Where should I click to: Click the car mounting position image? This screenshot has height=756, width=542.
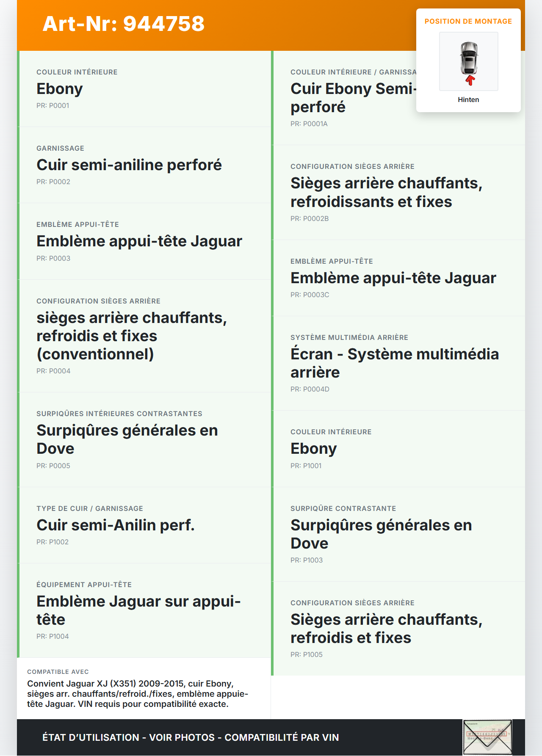(468, 61)
